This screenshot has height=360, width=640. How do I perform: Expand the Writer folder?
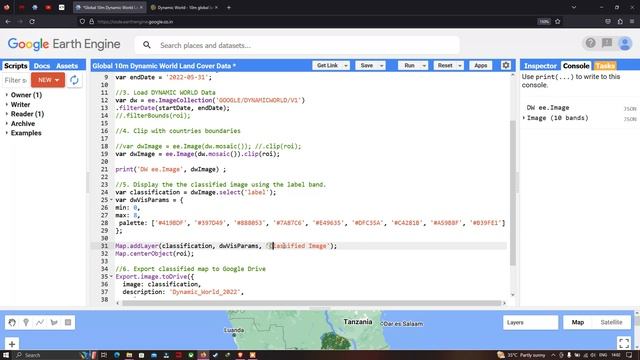click(7, 104)
